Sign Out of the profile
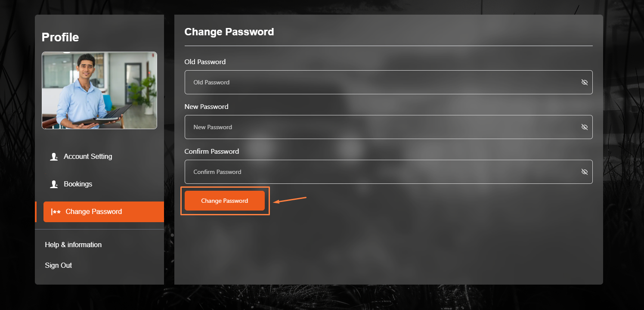 click(x=59, y=265)
